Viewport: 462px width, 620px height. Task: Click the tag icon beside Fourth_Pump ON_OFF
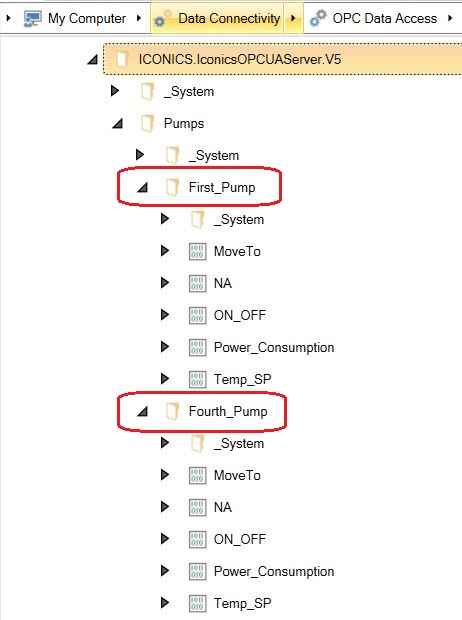197,539
